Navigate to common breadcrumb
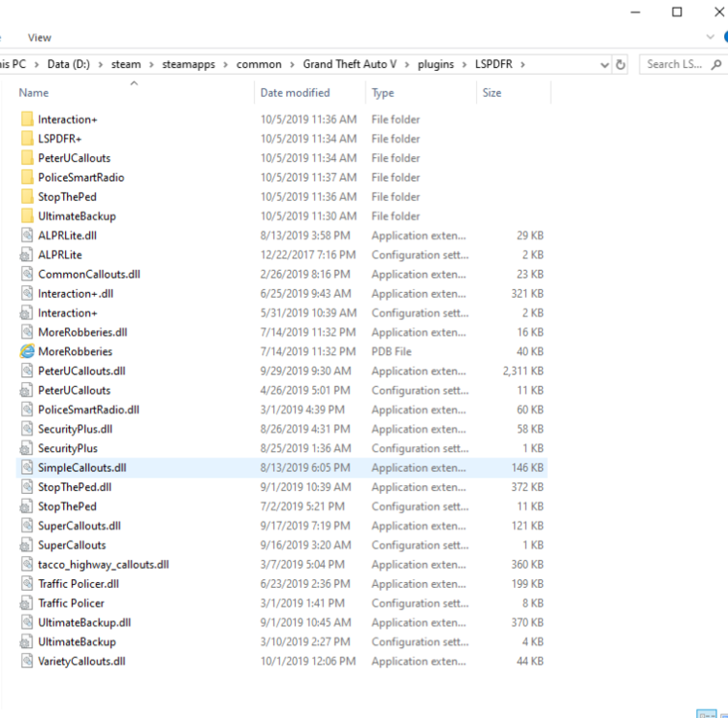 259,64
